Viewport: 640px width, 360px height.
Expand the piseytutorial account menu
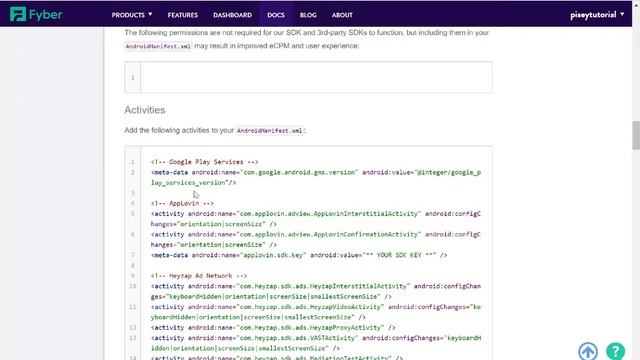tap(597, 15)
